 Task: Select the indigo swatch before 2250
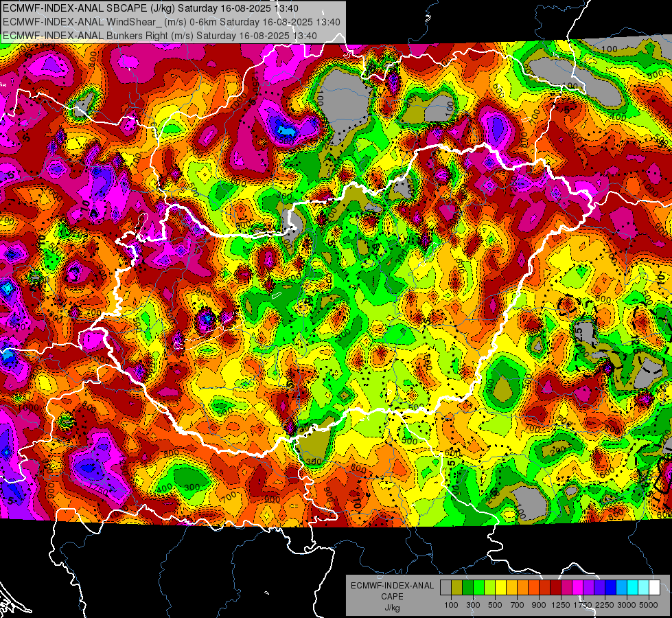599,588
